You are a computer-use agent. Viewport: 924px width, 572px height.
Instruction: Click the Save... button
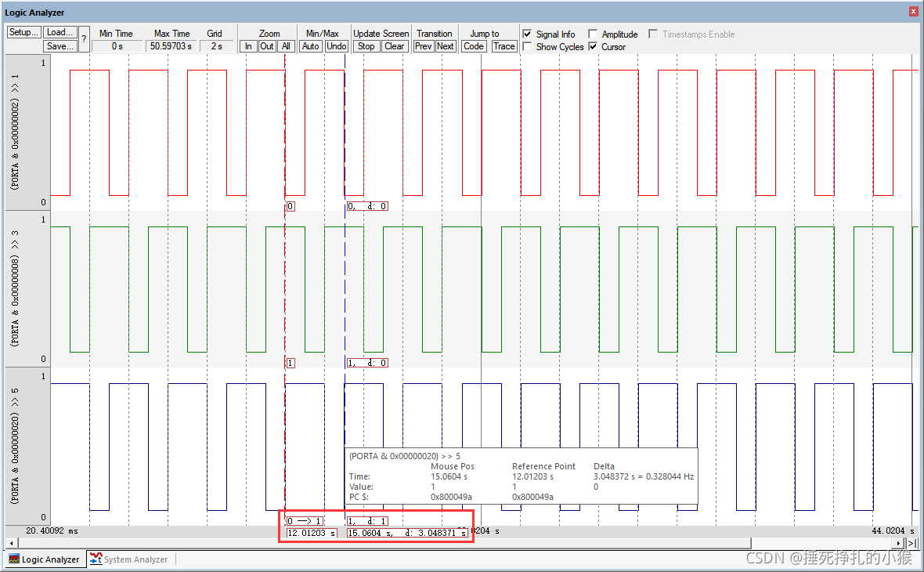pos(60,46)
